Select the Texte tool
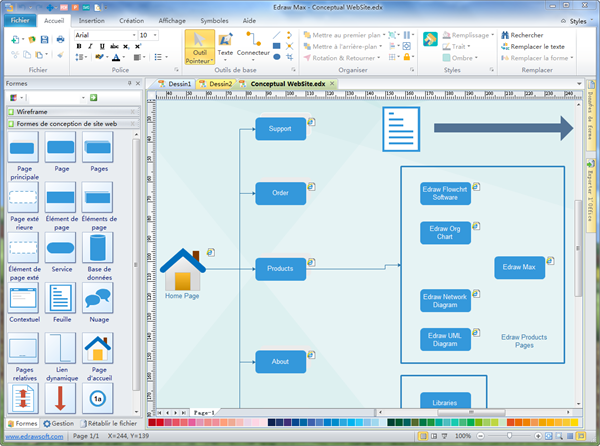 (x=225, y=47)
